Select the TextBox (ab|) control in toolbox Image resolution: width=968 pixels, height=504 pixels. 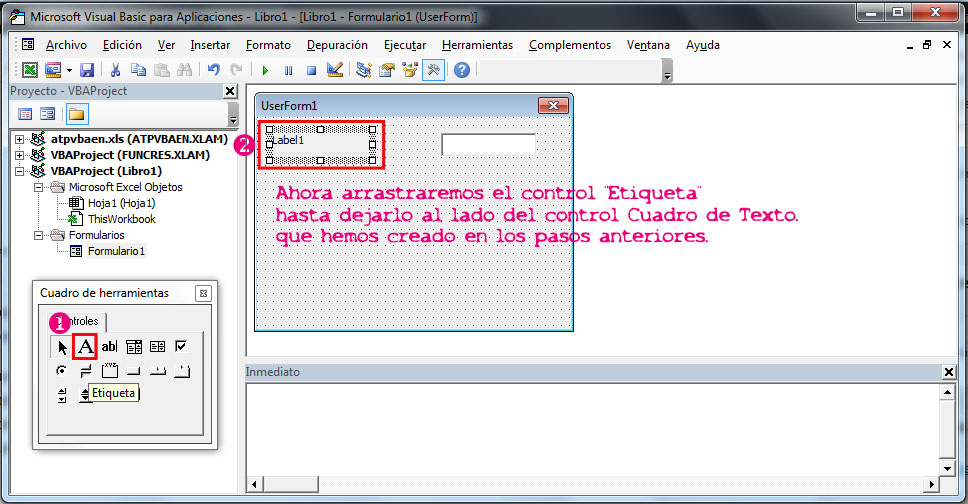click(109, 347)
